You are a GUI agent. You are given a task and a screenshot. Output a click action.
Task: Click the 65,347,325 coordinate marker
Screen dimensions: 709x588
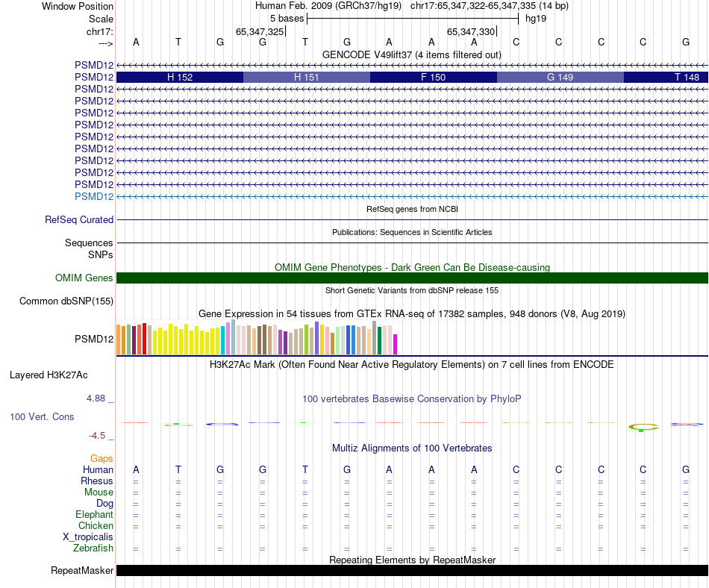(260, 31)
